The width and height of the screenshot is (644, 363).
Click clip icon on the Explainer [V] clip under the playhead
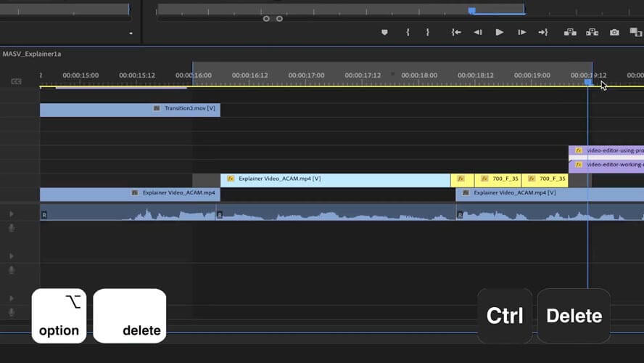coord(466,192)
